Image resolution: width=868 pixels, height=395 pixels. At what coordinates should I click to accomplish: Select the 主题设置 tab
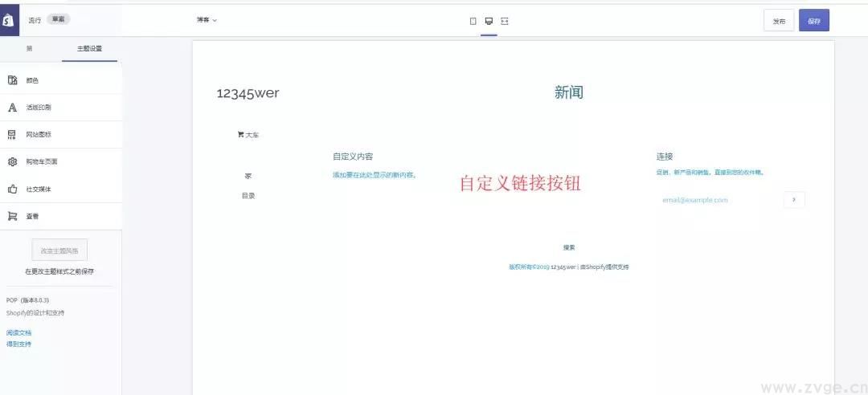(x=89, y=49)
